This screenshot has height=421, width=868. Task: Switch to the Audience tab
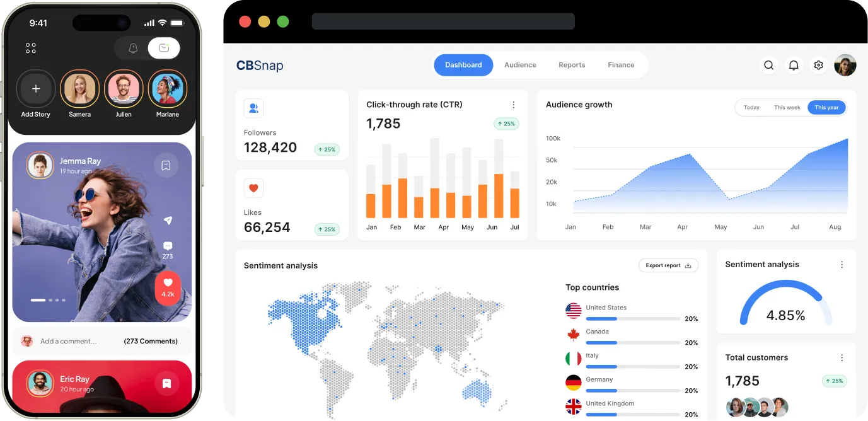[520, 65]
